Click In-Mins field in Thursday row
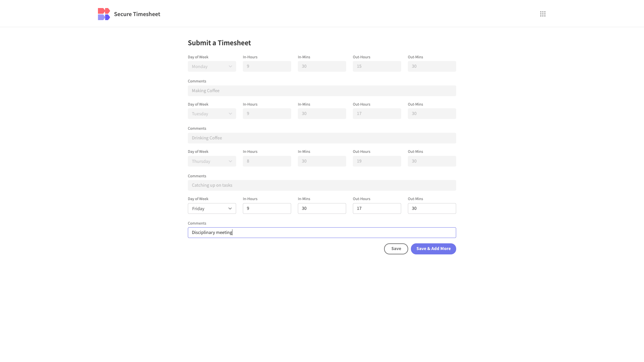Image resolution: width=644 pixels, height=362 pixels. tap(322, 161)
